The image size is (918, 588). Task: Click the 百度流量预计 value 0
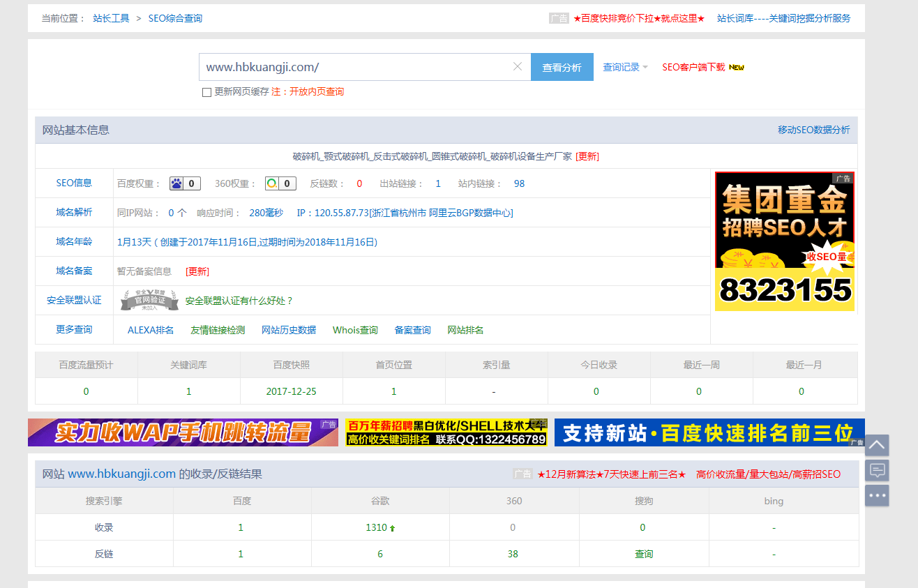[x=86, y=391]
